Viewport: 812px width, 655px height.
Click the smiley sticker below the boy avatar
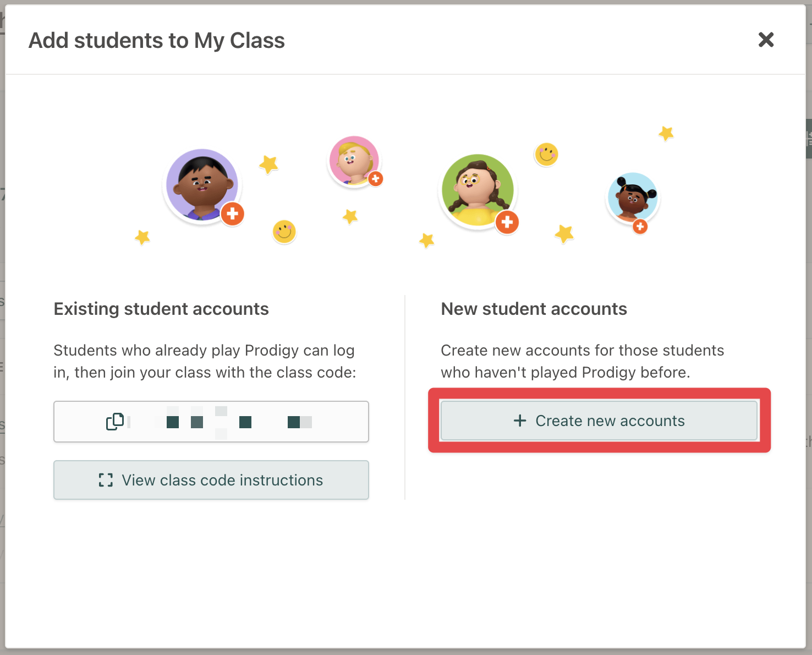(x=284, y=232)
